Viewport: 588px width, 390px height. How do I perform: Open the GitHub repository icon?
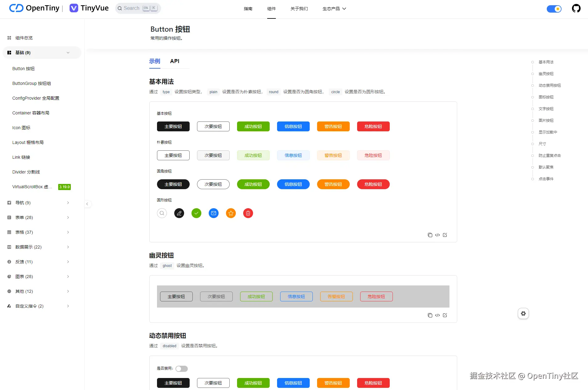tap(576, 8)
